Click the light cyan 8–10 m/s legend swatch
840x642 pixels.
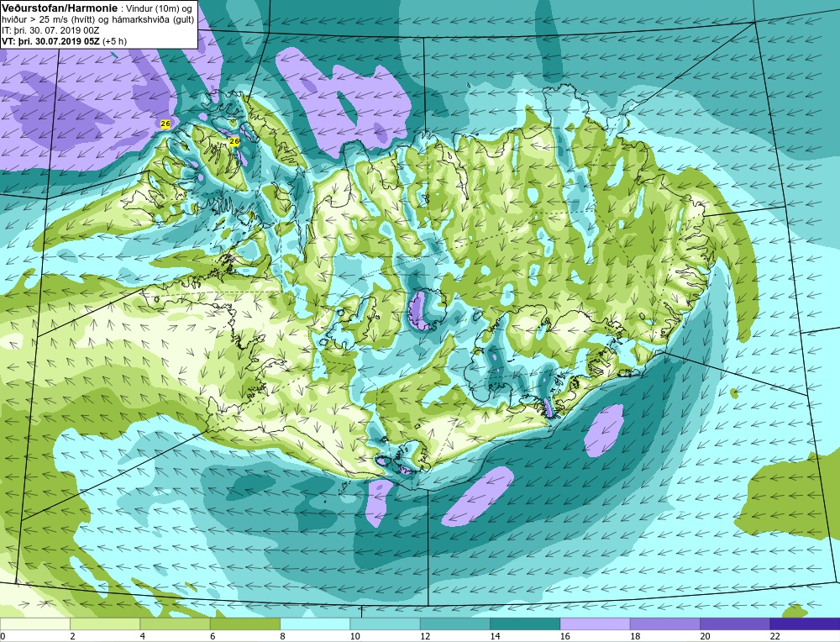point(315,624)
